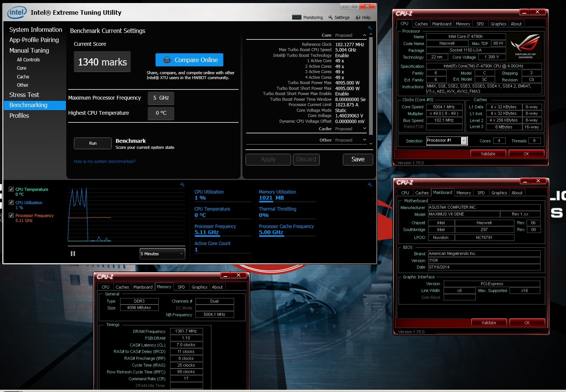This screenshot has height=392, width=566.
Task: Open Profiles in sidebar
Action: (x=19, y=116)
